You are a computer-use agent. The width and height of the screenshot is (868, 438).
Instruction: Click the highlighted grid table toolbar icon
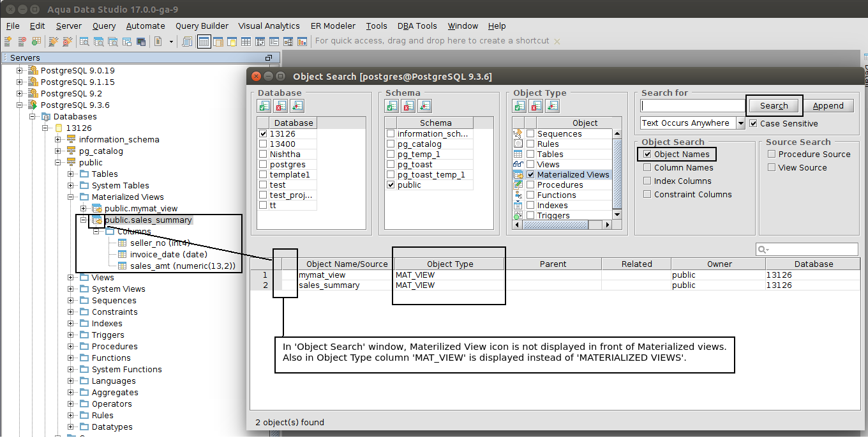pyautogui.click(x=204, y=42)
